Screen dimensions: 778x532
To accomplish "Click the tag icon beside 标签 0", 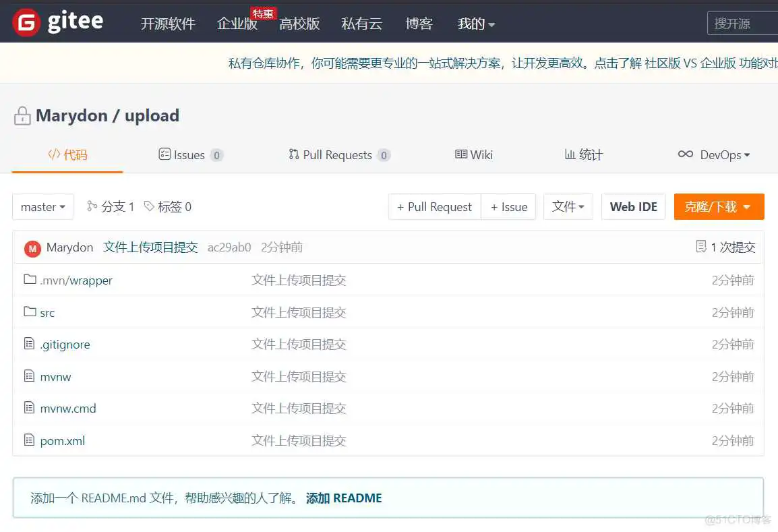I will click(x=149, y=206).
